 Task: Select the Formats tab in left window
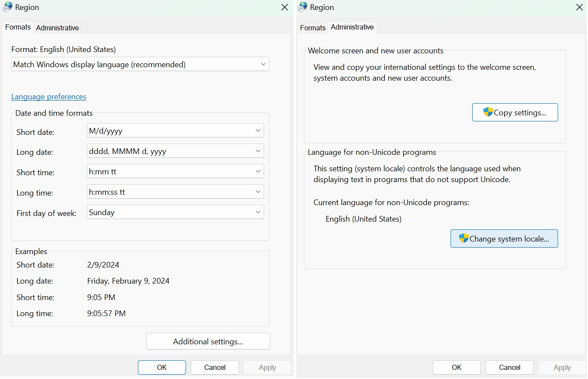[18, 27]
